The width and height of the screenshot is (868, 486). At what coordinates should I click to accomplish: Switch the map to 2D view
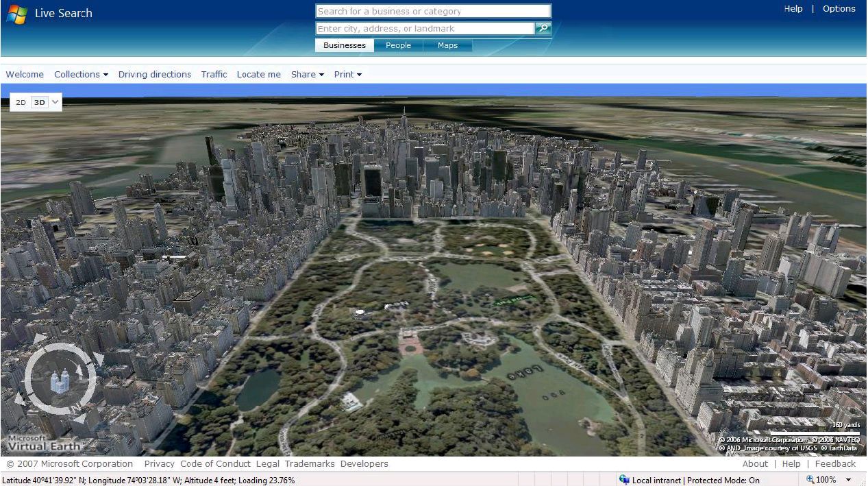tap(21, 102)
